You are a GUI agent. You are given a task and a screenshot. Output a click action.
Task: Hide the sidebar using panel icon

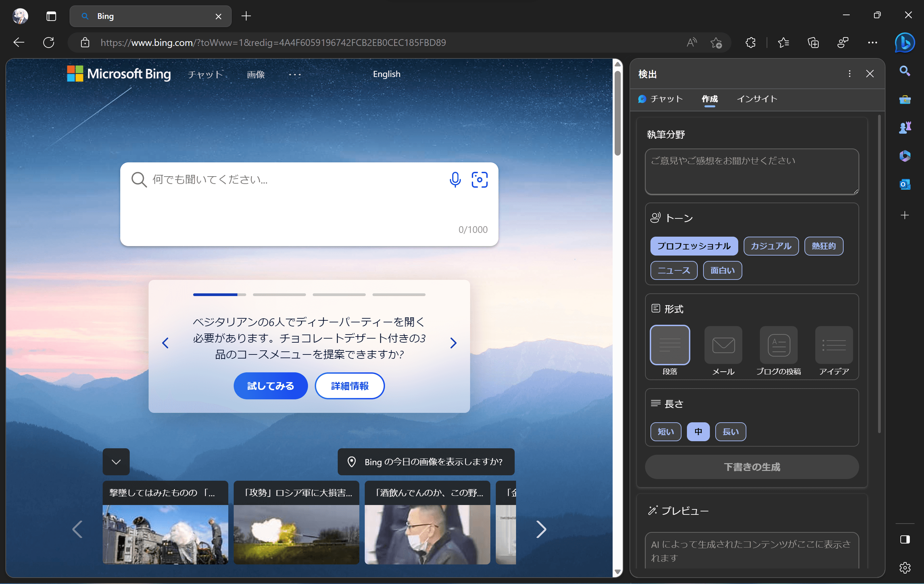(x=904, y=539)
